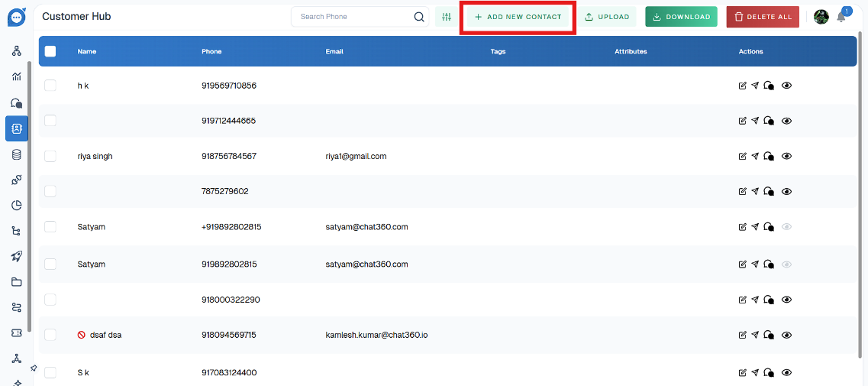Click the Add New Contact button

518,17
